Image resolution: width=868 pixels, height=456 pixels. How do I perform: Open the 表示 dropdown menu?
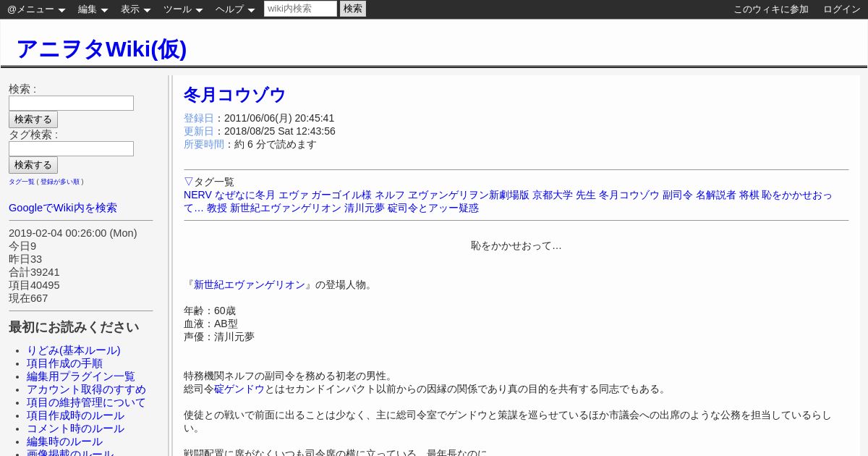[135, 9]
